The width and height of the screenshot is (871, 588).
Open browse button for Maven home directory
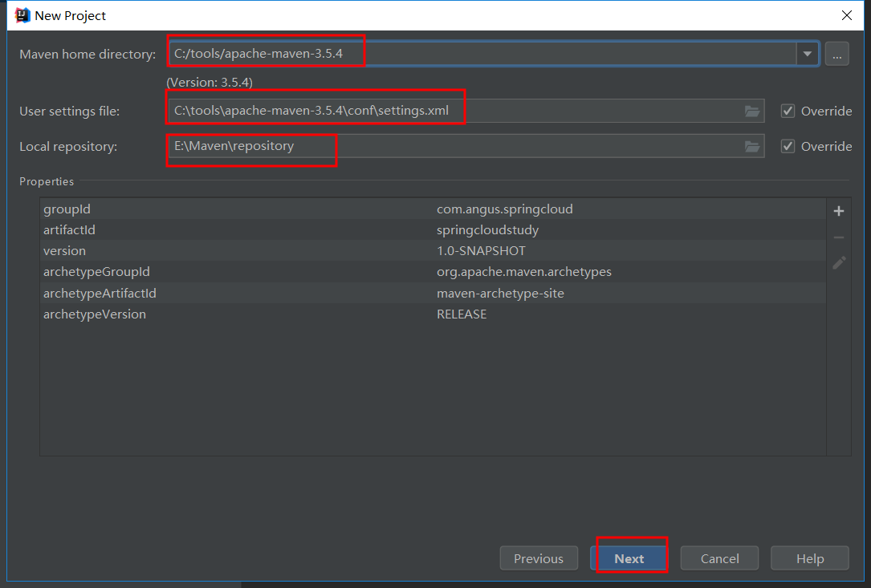coord(836,54)
